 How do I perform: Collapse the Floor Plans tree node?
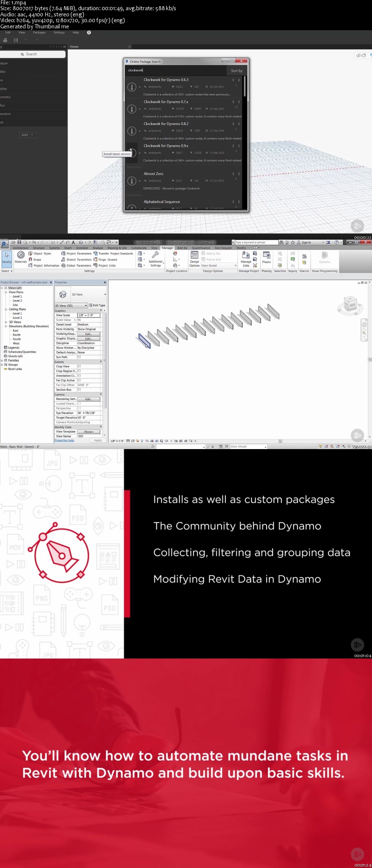point(6,292)
